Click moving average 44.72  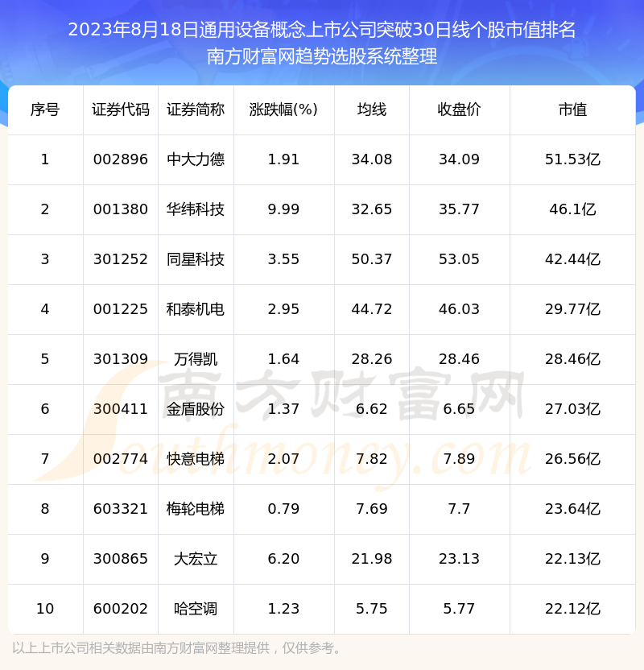tap(372, 309)
